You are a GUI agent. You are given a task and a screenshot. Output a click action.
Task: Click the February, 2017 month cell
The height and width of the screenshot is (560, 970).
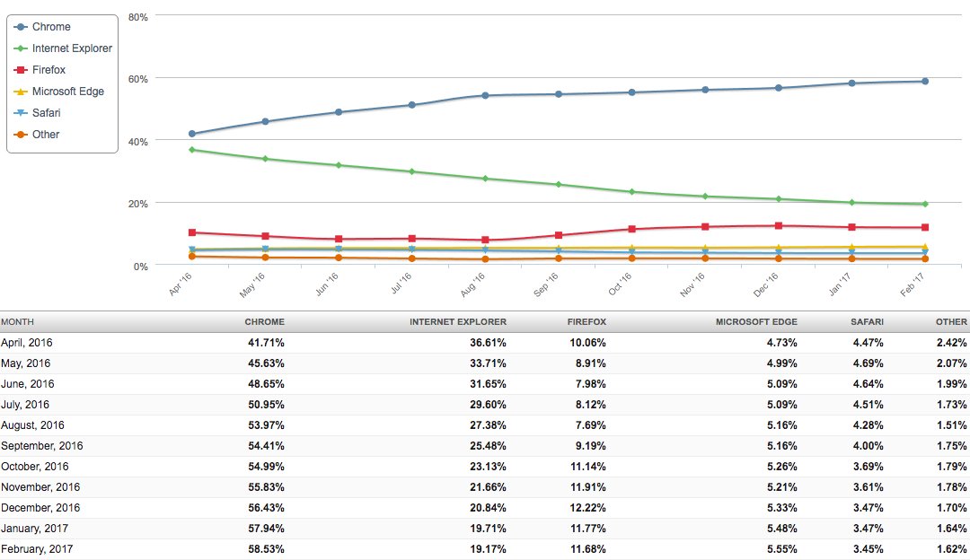38,549
